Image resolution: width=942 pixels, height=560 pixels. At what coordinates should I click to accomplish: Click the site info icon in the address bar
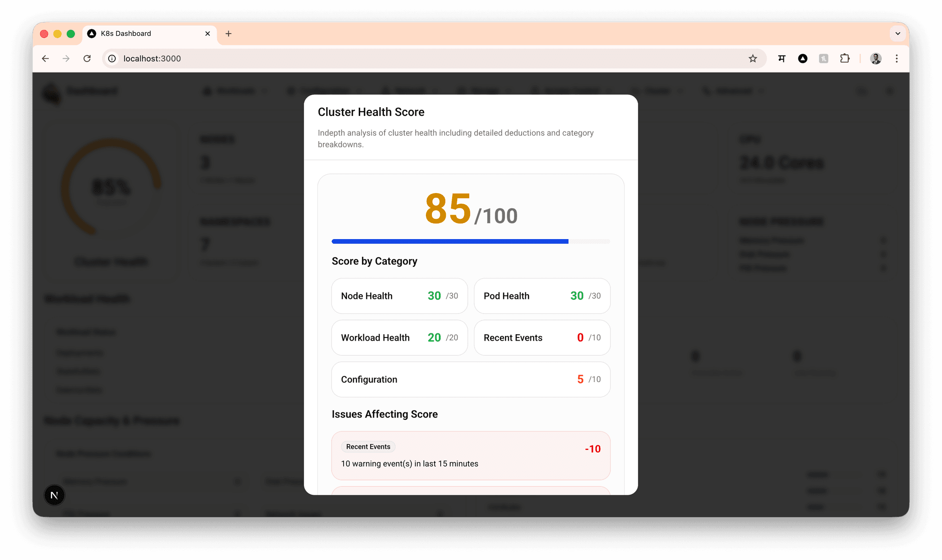point(112,58)
